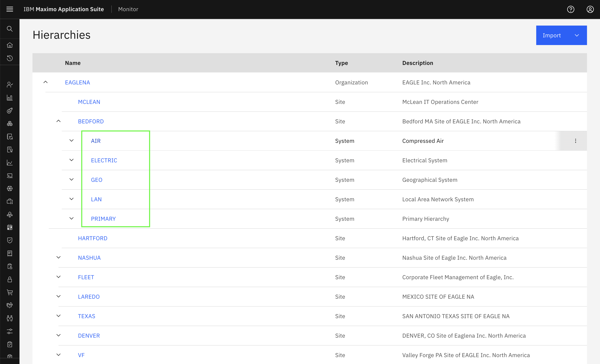Open the BEDFORD site link
Viewport: 600px width, 364px height.
(x=91, y=121)
